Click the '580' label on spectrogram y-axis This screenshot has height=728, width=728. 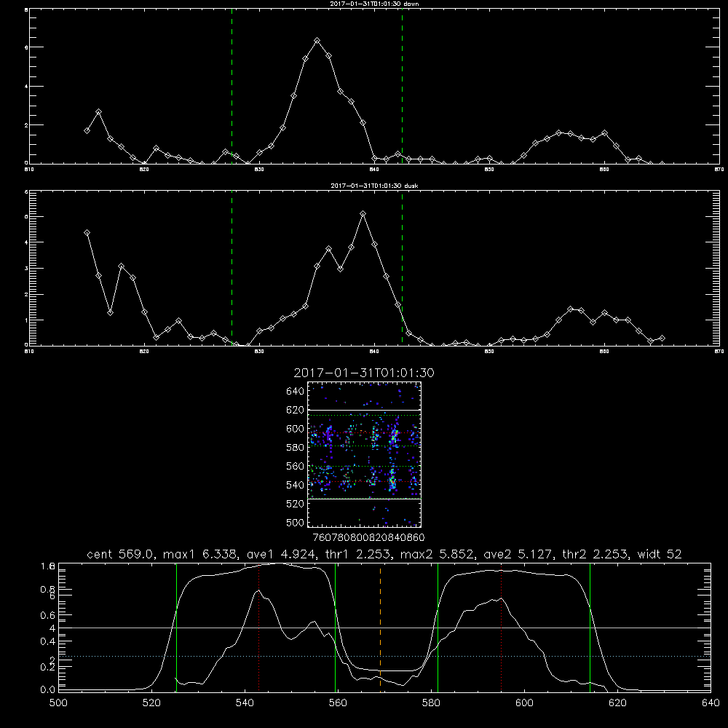pos(296,448)
